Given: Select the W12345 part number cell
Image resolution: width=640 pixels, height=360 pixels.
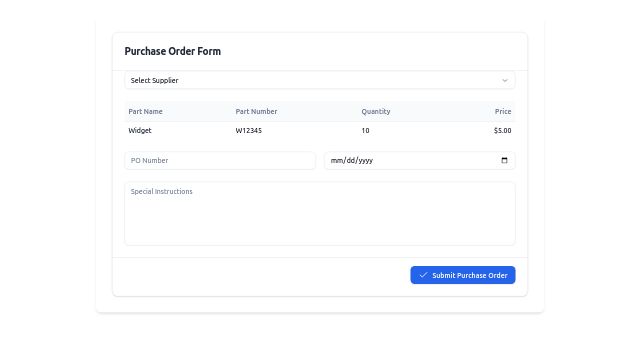Looking at the screenshot, I should tap(249, 131).
